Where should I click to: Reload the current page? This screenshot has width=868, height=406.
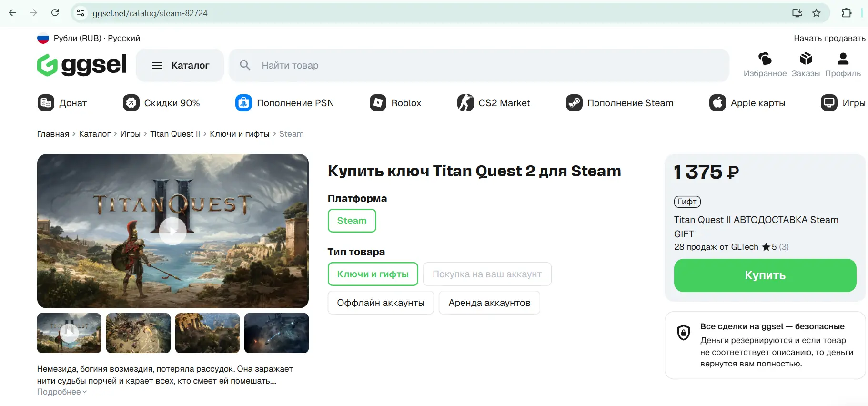click(55, 13)
